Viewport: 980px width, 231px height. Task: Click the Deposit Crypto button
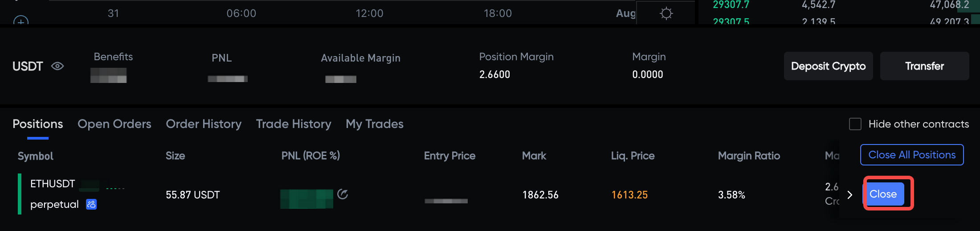[828, 66]
